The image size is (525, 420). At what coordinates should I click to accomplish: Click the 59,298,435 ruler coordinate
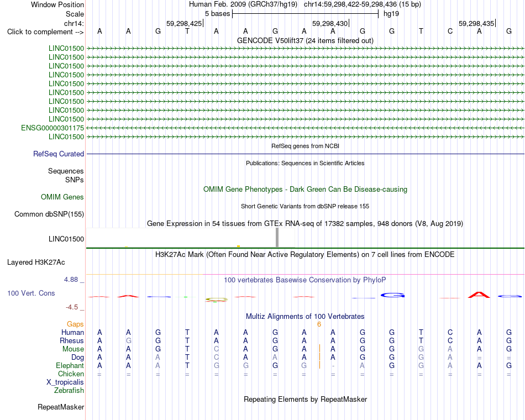pos(476,23)
